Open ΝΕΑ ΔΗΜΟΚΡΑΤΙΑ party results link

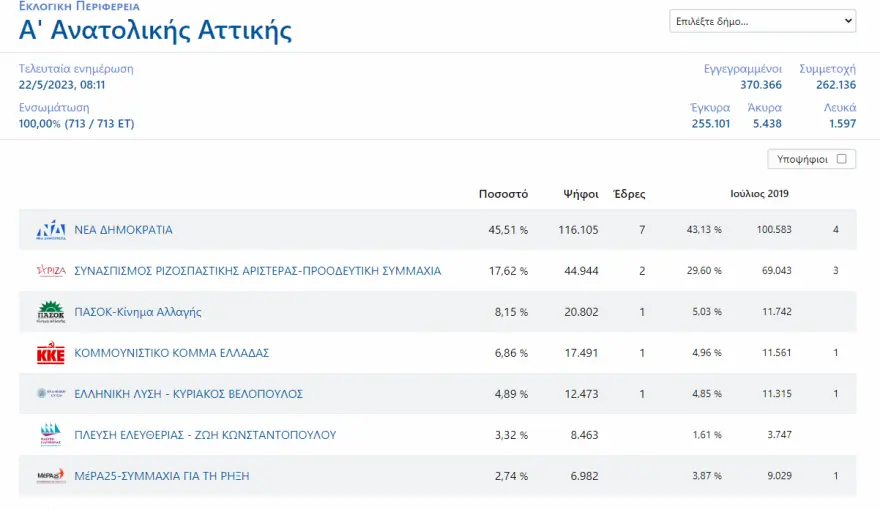(x=123, y=230)
